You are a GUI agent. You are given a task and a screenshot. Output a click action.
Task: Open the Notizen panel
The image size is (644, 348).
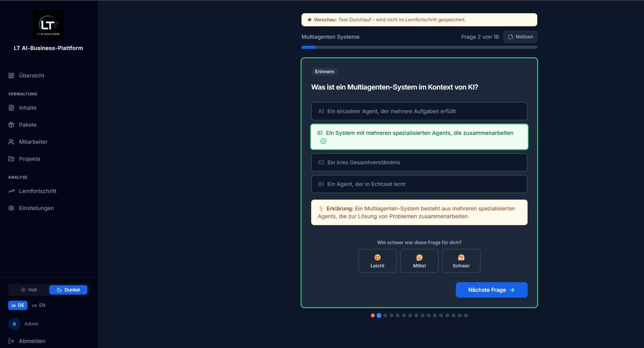coord(520,37)
